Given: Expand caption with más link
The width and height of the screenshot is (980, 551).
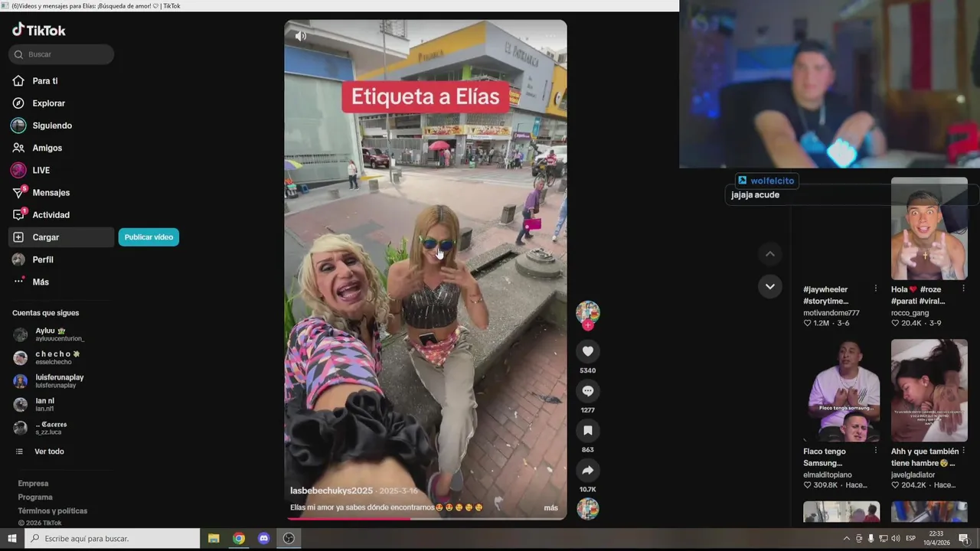Looking at the screenshot, I should point(551,508).
